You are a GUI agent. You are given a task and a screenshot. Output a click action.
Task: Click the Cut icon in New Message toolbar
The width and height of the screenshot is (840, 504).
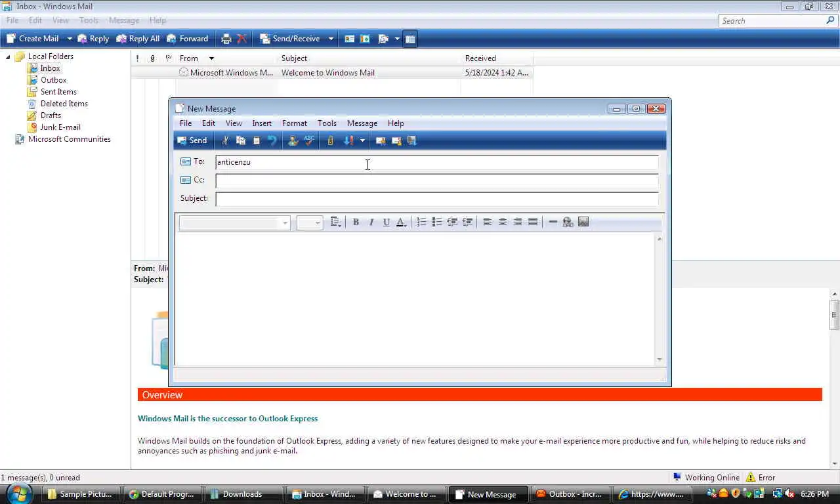pyautogui.click(x=225, y=140)
